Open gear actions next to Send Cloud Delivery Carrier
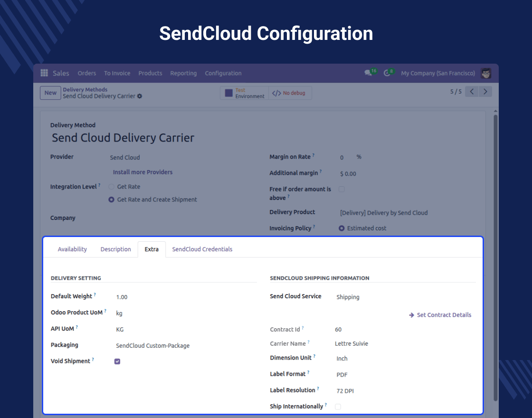 click(x=140, y=96)
